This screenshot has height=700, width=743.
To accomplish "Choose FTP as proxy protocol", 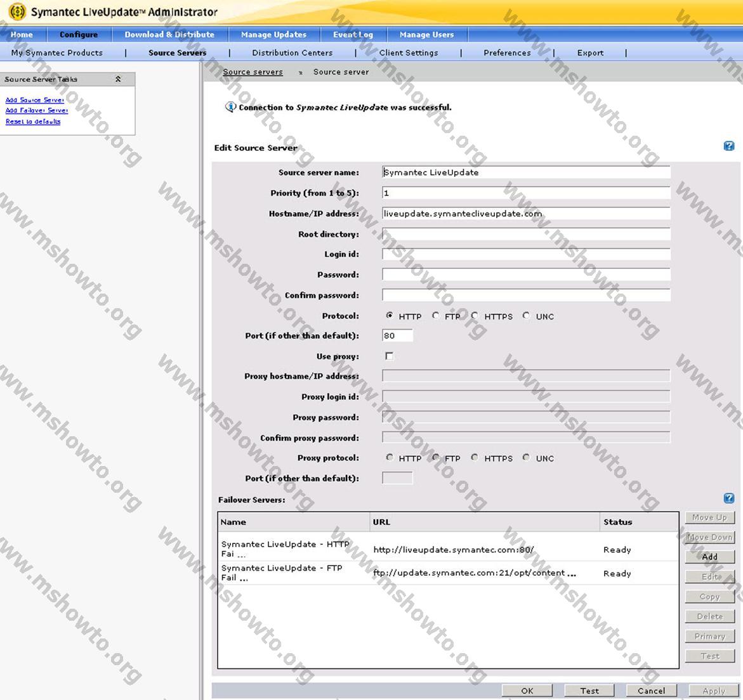I will coord(435,457).
